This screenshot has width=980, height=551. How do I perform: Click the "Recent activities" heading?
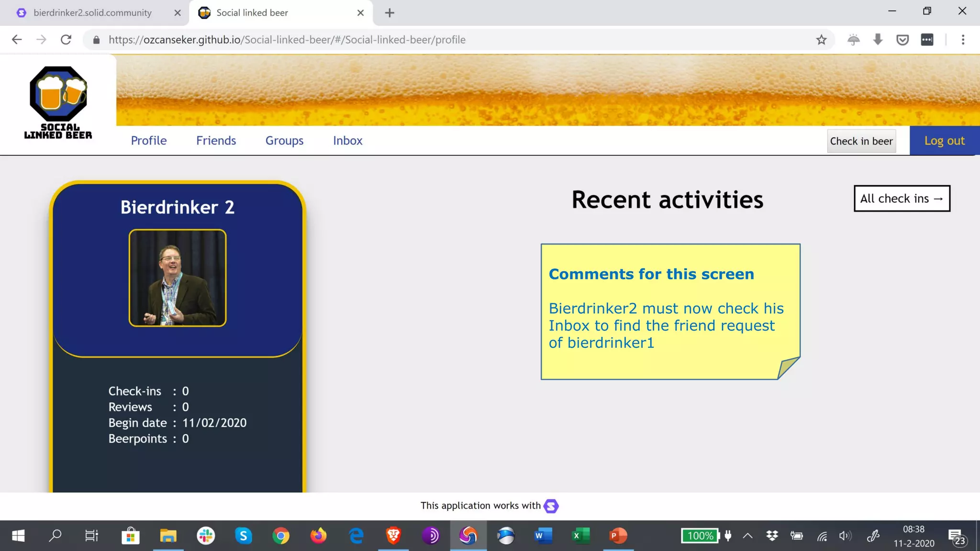667,200
